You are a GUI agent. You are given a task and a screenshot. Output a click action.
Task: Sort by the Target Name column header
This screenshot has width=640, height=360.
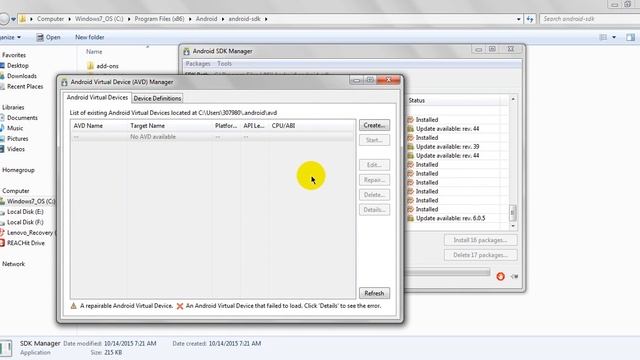(x=147, y=126)
